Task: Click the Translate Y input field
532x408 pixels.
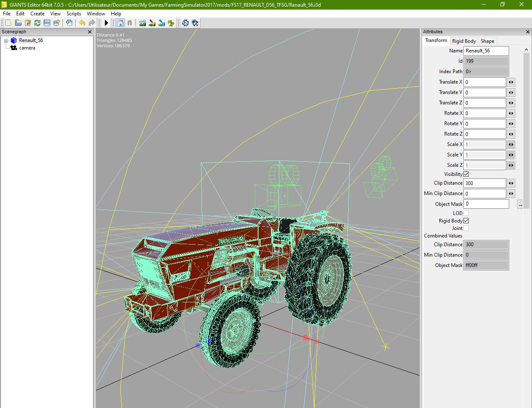Action: pyautogui.click(x=485, y=92)
